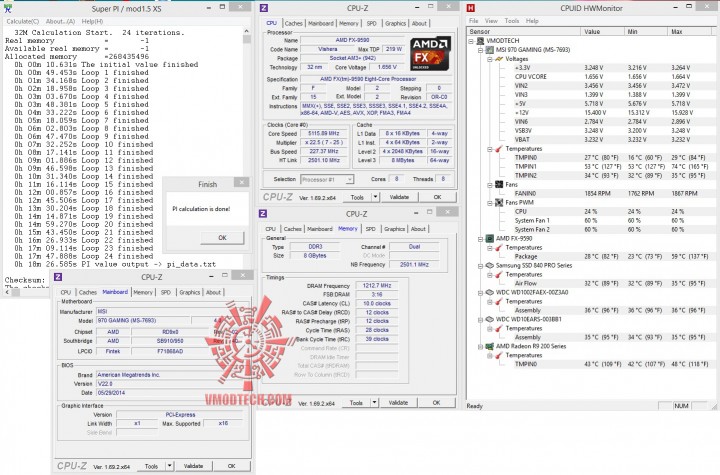Collapse the MSI 970 GAMING node
The width and height of the screenshot is (720, 475).
tap(481, 50)
